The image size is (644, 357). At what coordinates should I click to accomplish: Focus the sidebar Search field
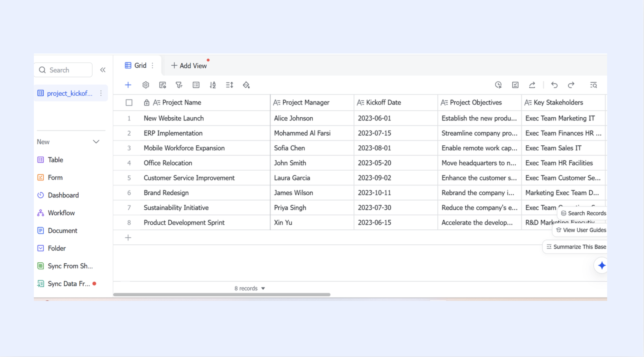tap(63, 70)
